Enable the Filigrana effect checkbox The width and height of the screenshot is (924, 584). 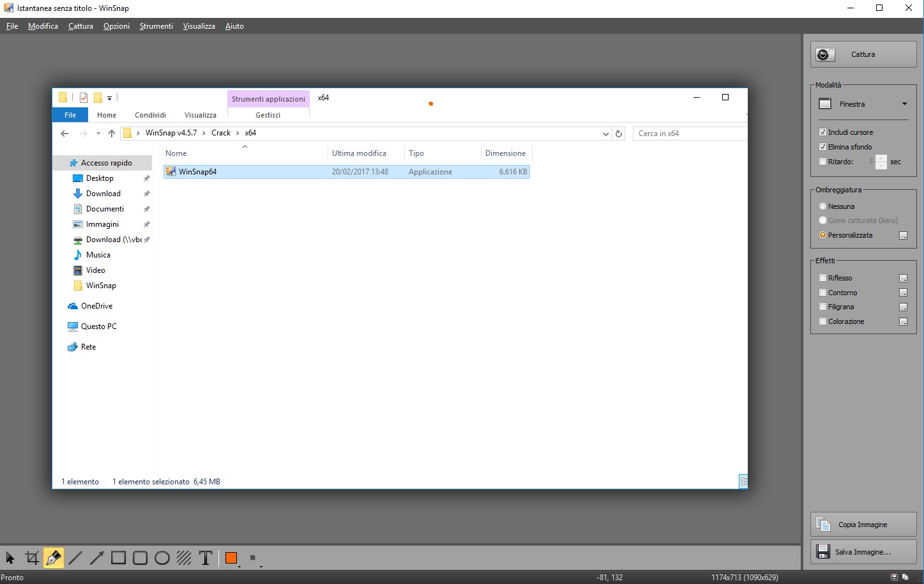[x=822, y=307]
